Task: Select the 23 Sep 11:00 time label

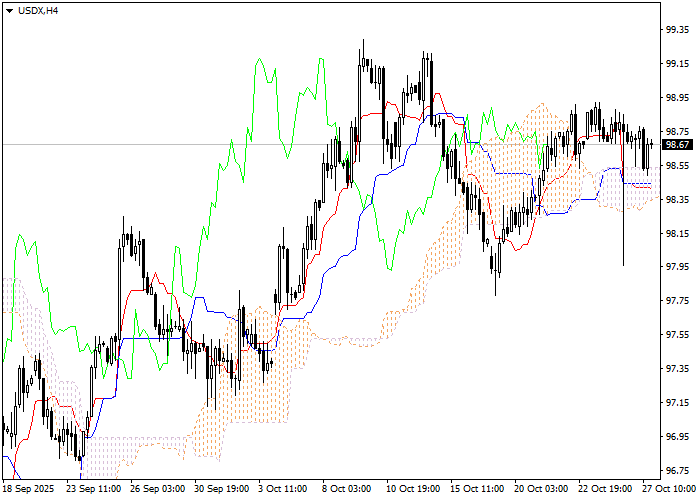Action: point(94,489)
